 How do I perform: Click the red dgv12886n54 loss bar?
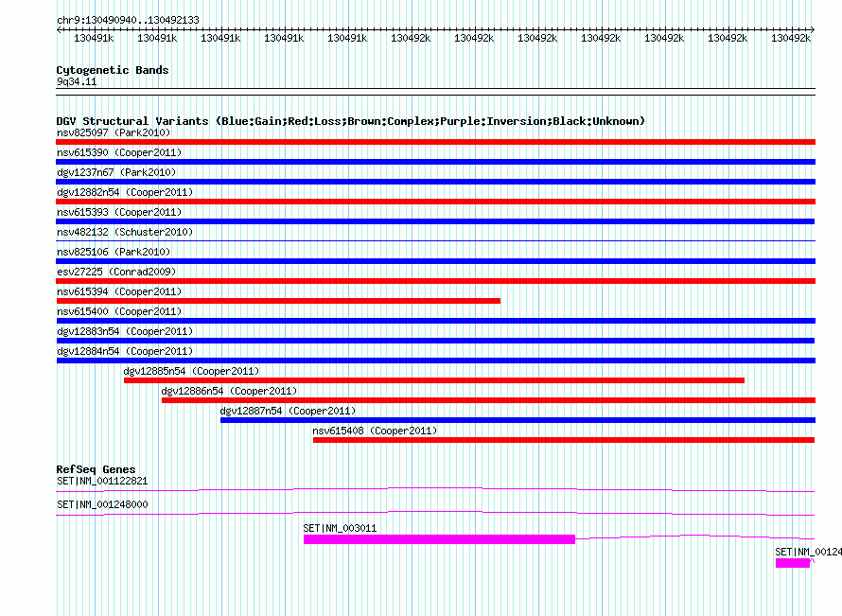489,400
